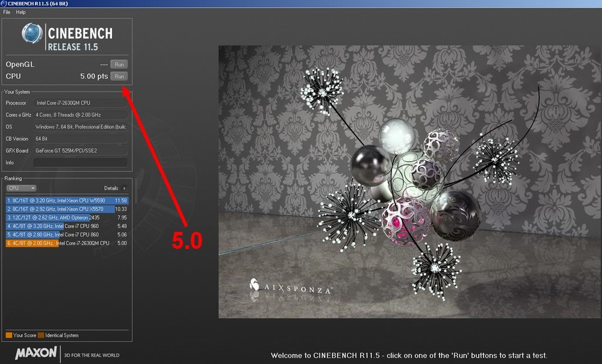
Task: Select the Xeon X5570 ranking entry
Action: 66,209
